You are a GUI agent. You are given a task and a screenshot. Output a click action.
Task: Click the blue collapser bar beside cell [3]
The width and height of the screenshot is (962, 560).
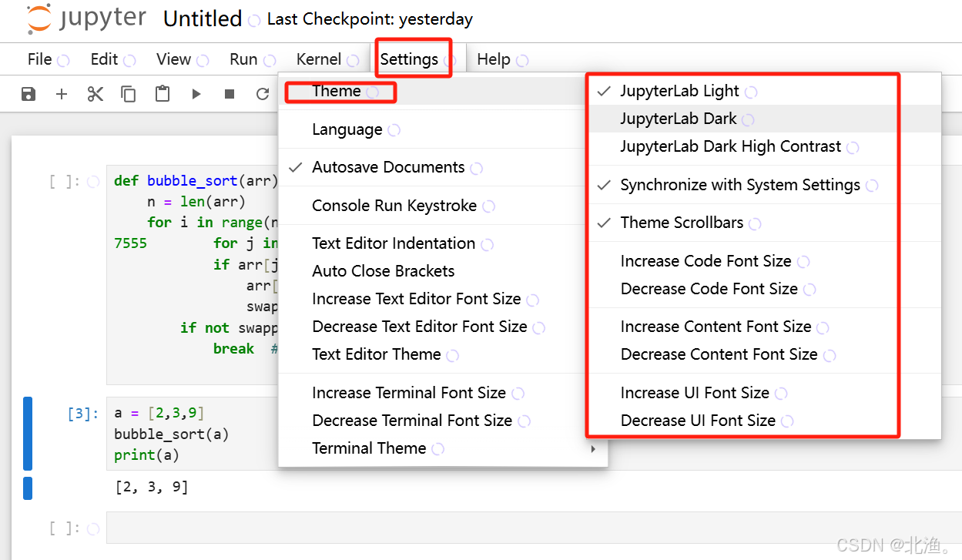pos(28,434)
